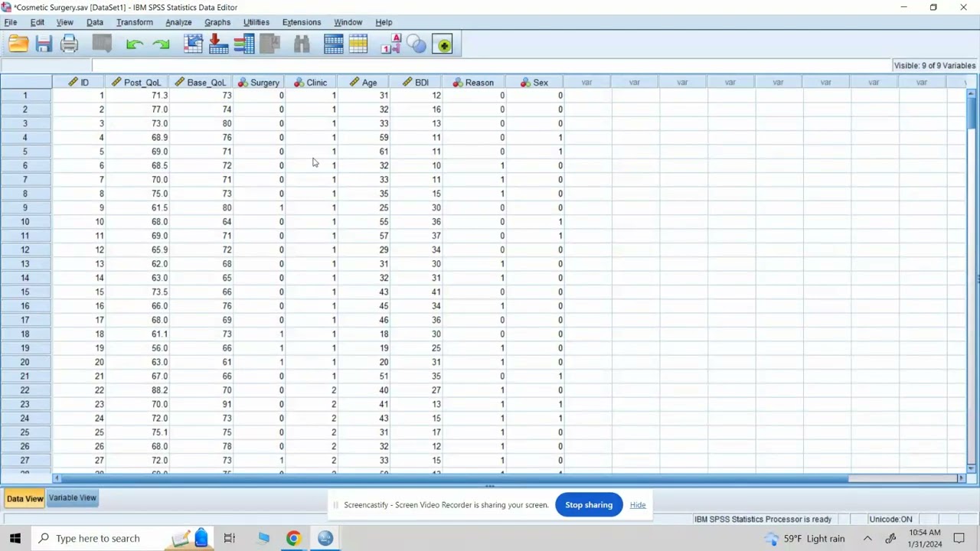Open the View menu

(64, 22)
